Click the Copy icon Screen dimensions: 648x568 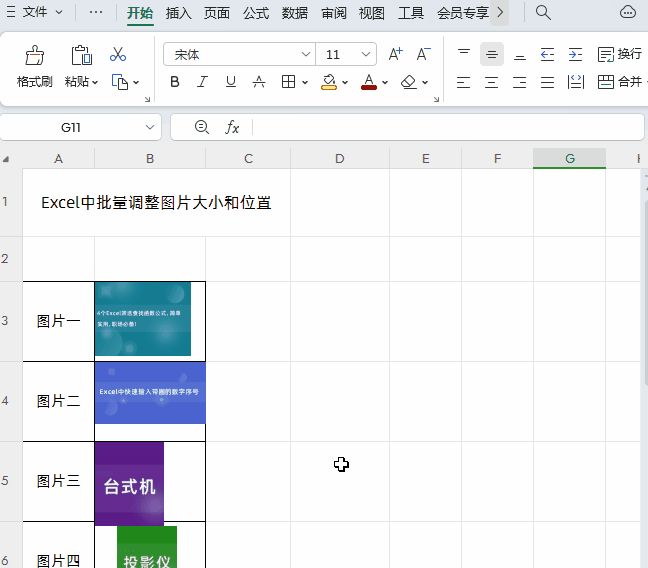coord(120,82)
